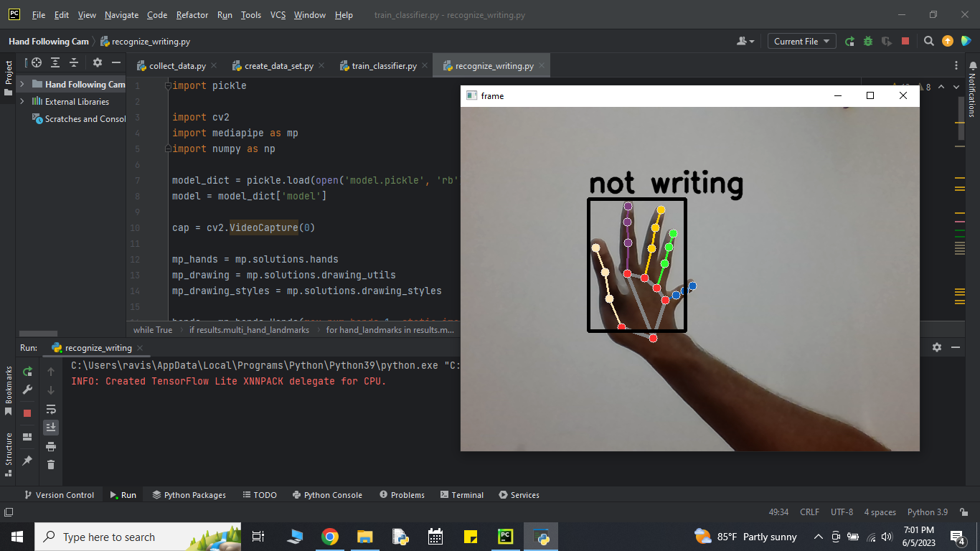Open Search Everywhere magnifier icon
The height and width of the screenshot is (551, 980).
pos(929,42)
